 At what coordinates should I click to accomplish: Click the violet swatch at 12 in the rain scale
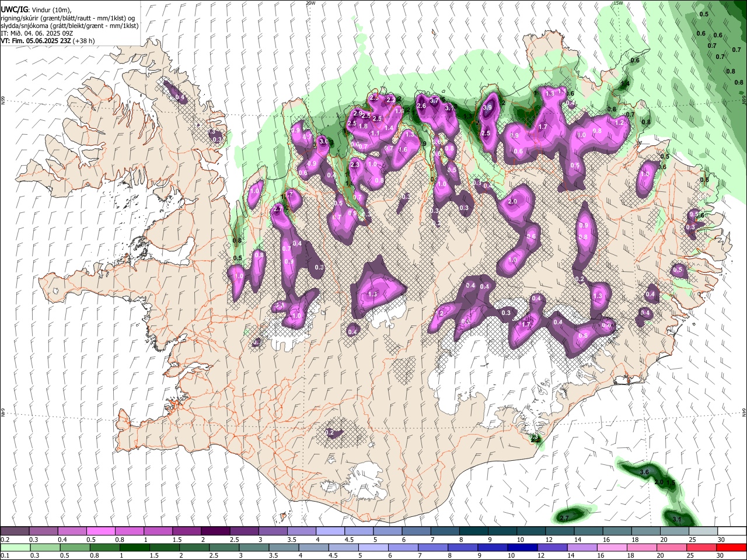[x=551, y=547]
